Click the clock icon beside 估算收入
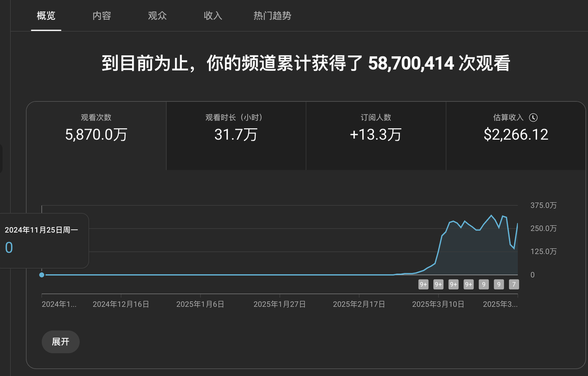Screen dimensions: 588x376 (533, 118)
